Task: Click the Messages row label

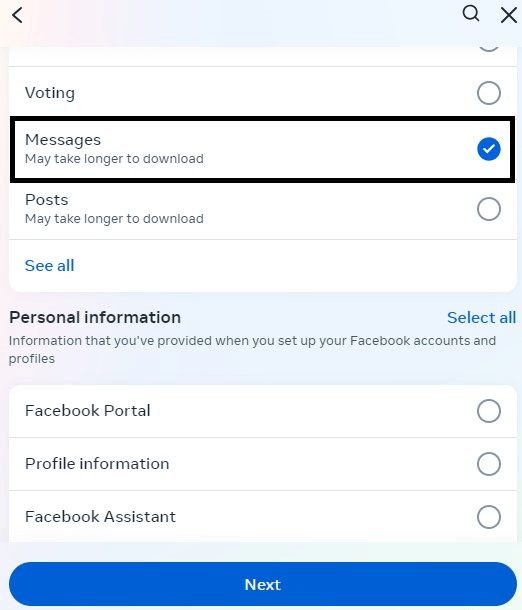Action: pyautogui.click(x=63, y=140)
